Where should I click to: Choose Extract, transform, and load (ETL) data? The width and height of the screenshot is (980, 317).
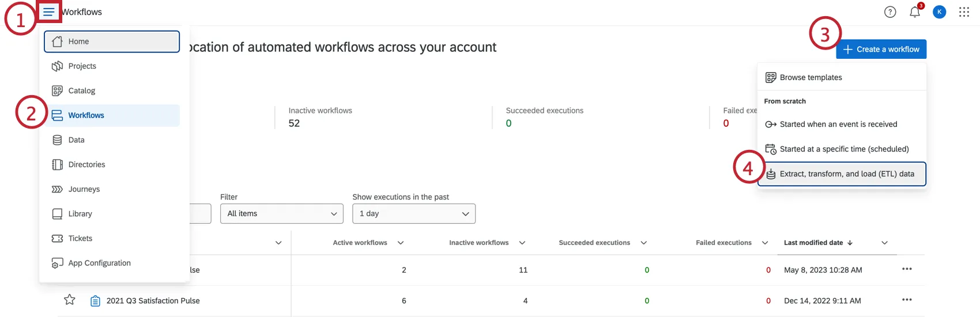coord(846,174)
